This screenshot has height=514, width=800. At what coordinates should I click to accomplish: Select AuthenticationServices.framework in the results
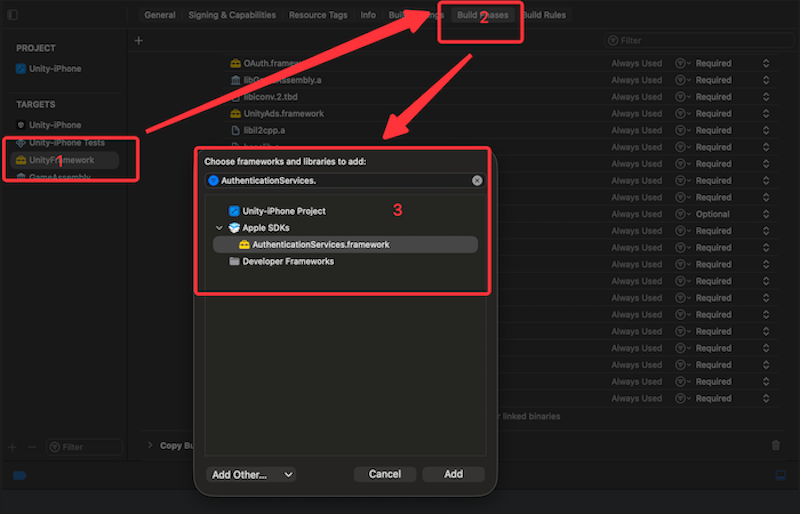320,245
